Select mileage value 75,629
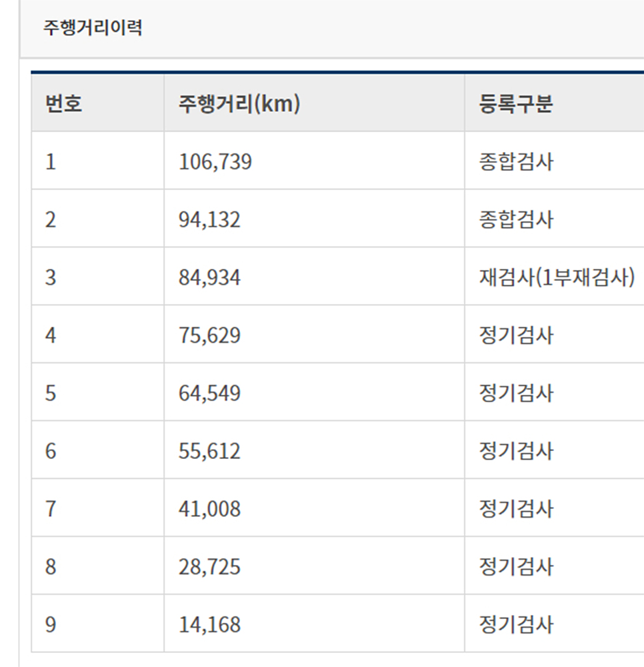 pyautogui.click(x=209, y=336)
